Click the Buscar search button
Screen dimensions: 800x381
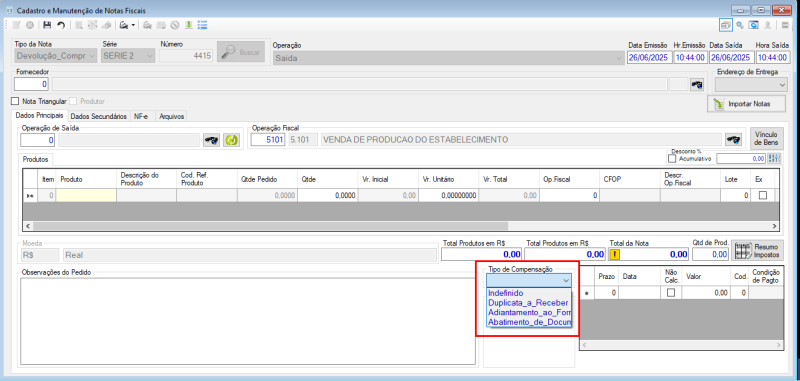tap(241, 52)
